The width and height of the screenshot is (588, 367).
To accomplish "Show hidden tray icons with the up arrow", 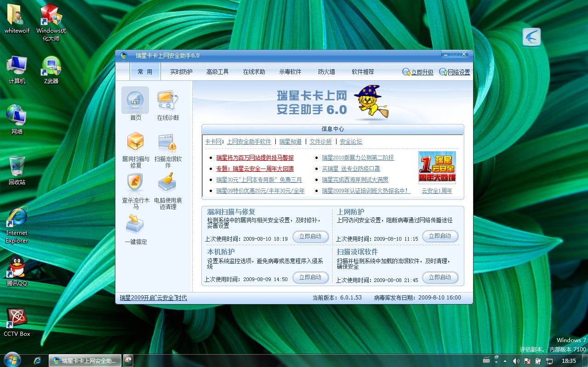I will [506, 361].
